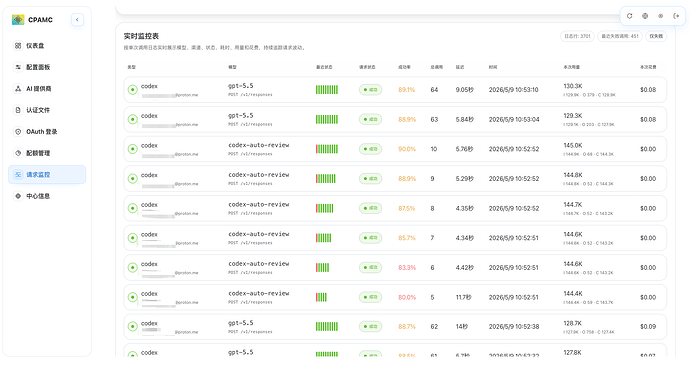
Task: Click status circle icon of 90.0% row
Action: click(x=132, y=149)
